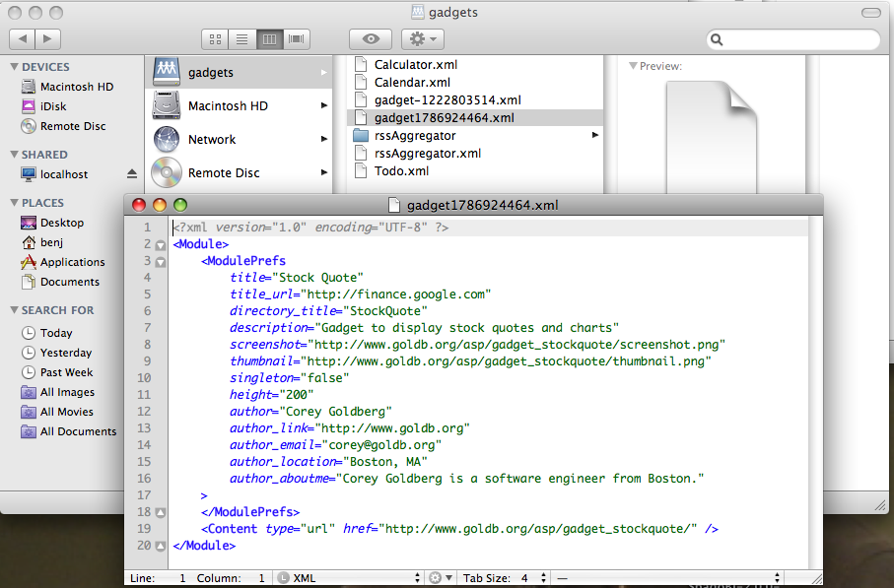Go back with the Finder back arrow
This screenshot has height=588, width=894.
coord(22,39)
